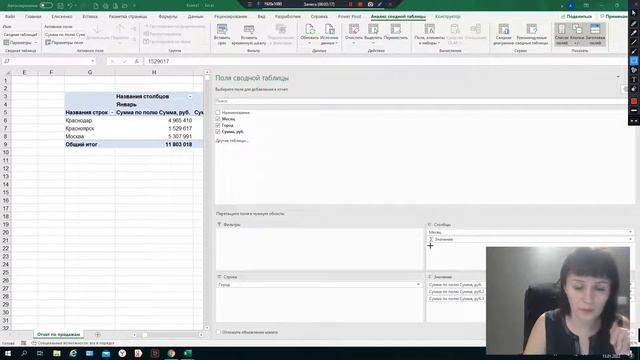
Task: Click the Другие таблицы... link
Action: pos(232,140)
